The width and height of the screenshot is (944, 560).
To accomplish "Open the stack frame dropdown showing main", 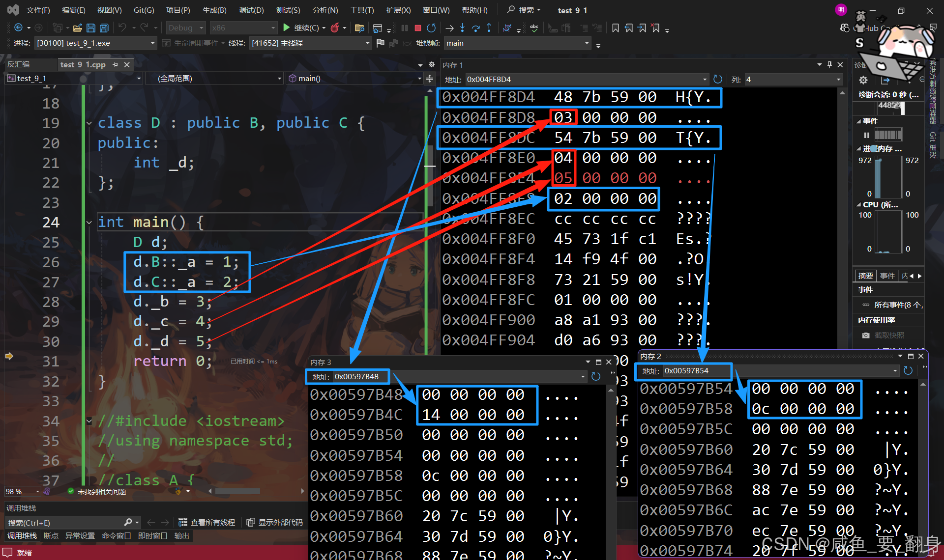I will tap(517, 43).
